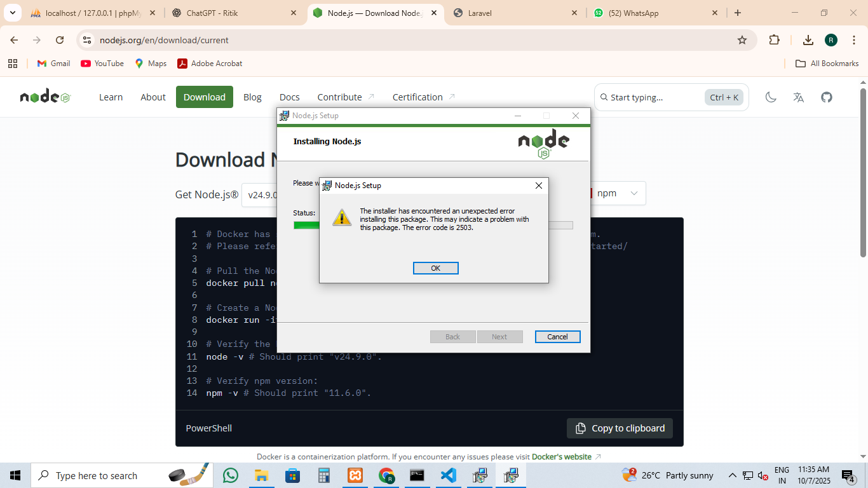The image size is (868, 488).
Task: Launch Visual Studio Code from taskbar
Action: tap(448, 475)
